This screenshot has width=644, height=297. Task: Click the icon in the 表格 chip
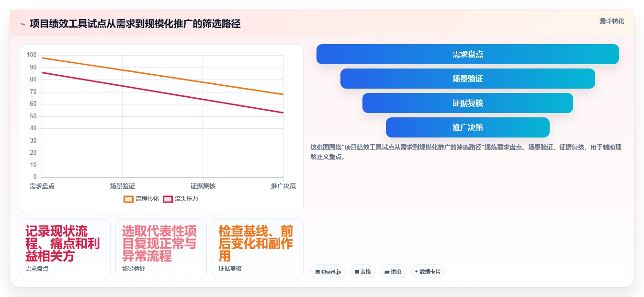tap(357, 272)
